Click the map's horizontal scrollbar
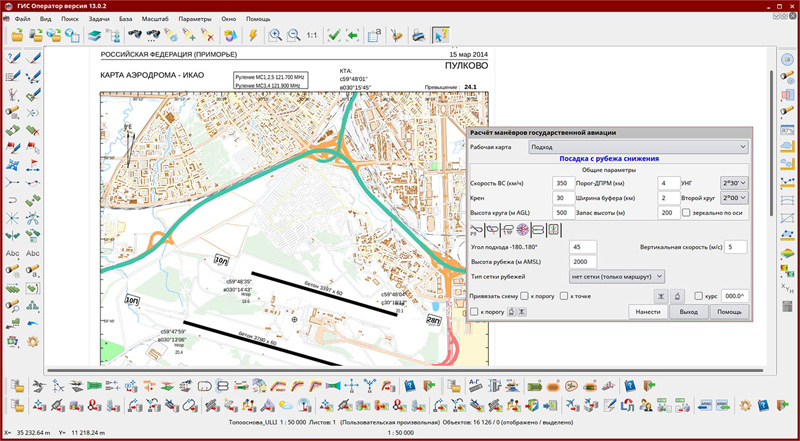 coord(406,370)
